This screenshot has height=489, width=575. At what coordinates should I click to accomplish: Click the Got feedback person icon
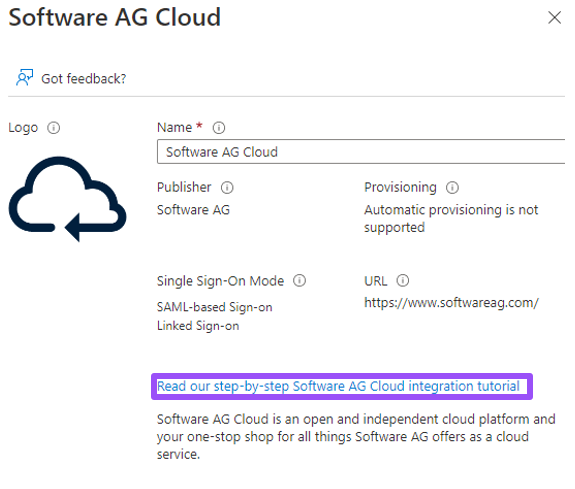[25, 77]
